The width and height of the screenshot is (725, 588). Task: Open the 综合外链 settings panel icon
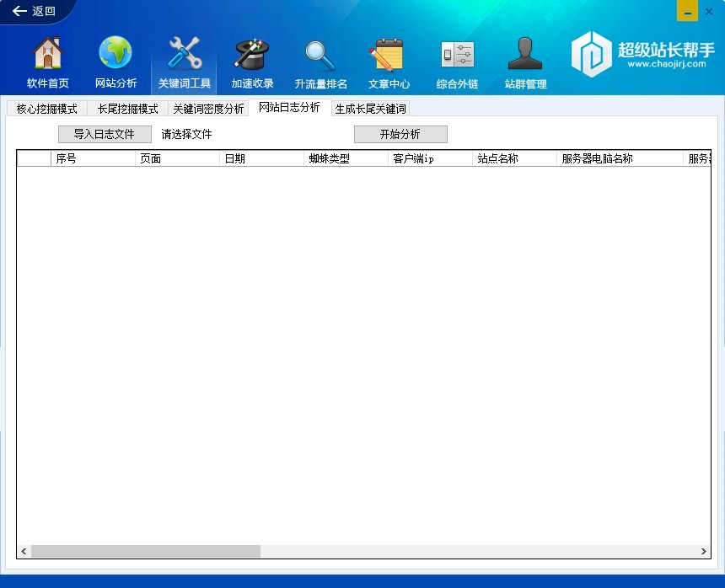[457, 55]
